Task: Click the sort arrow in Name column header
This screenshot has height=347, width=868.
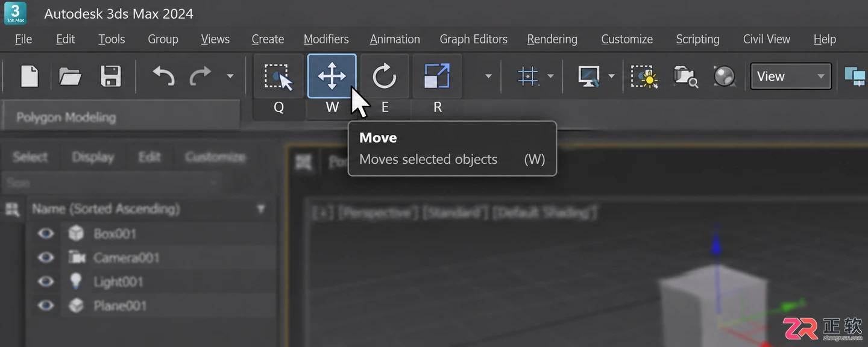Action: pos(261,209)
